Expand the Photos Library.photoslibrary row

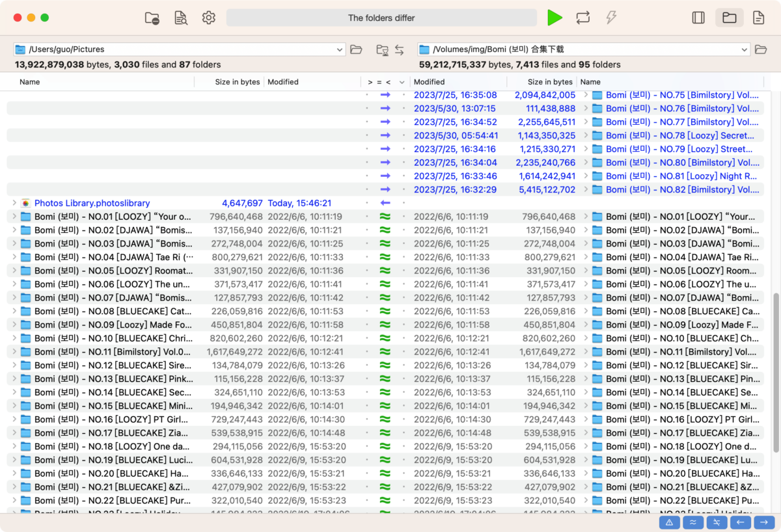[14, 203]
